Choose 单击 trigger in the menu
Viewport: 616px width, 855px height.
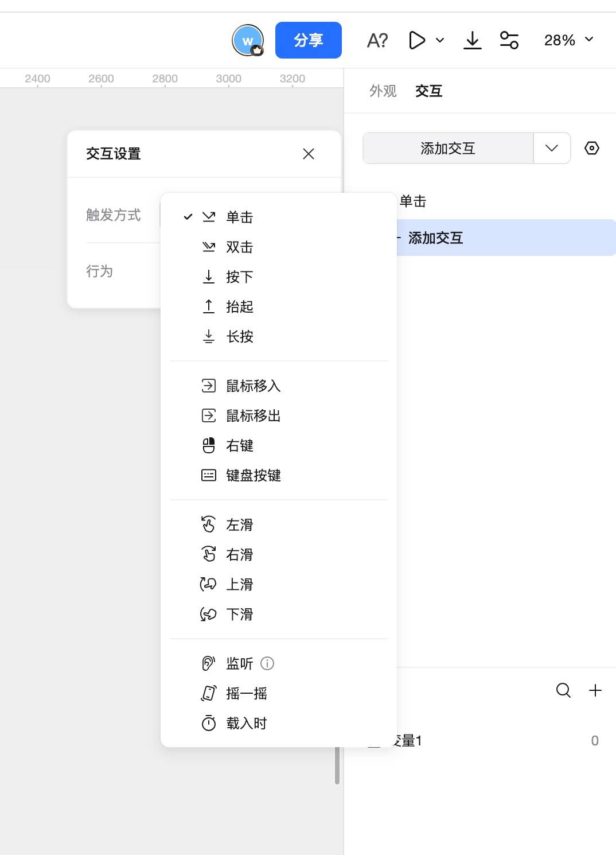click(279, 217)
